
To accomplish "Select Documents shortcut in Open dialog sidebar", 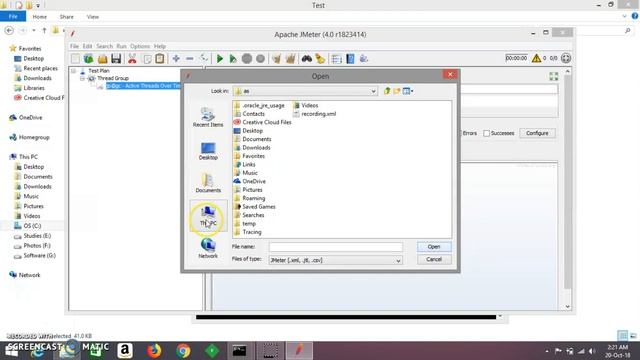I will [x=208, y=183].
